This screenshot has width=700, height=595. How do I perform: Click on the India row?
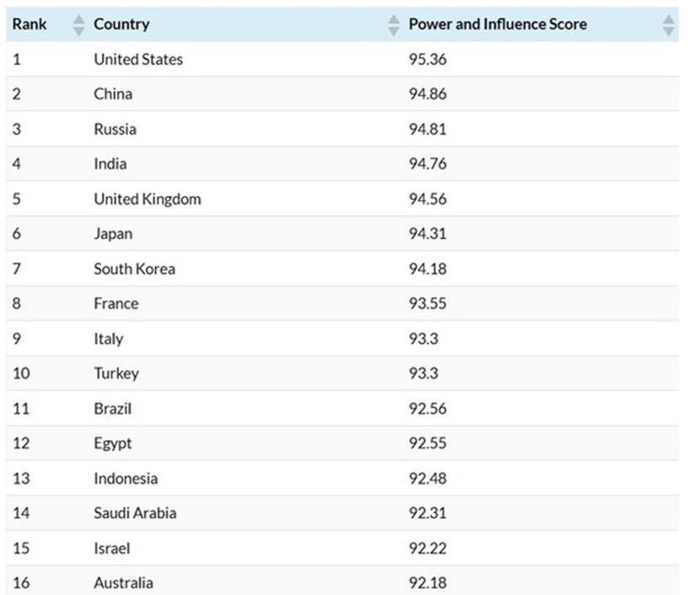coord(110,164)
